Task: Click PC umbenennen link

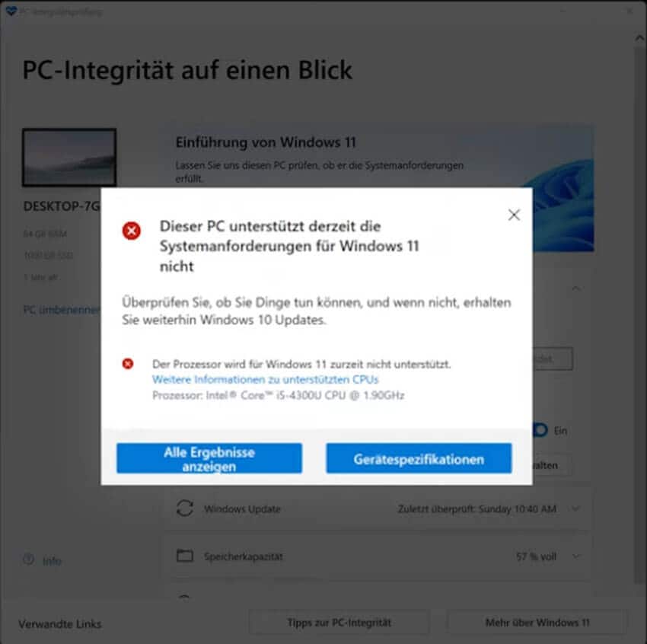Action: pyautogui.click(x=62, y=309)
